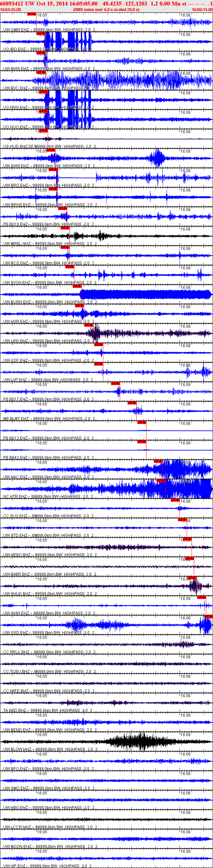
Task: Select the CC SUG EHZ trace label
Action: coord(48,516)
